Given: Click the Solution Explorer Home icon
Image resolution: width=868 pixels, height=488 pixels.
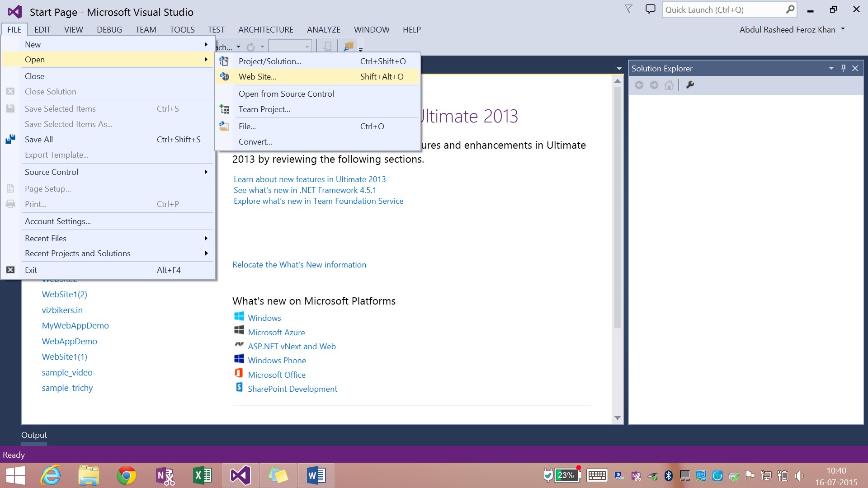Looking at the screenshot, I should [669, 85].
